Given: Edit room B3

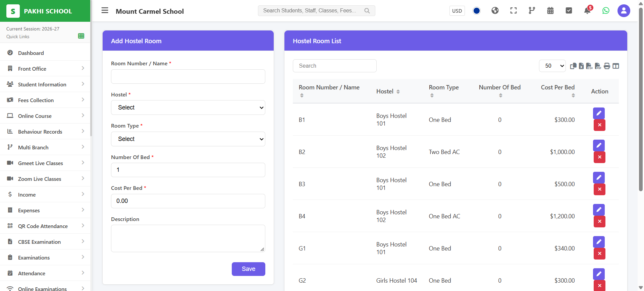Looking at the screenshot, I should [599, 177].
